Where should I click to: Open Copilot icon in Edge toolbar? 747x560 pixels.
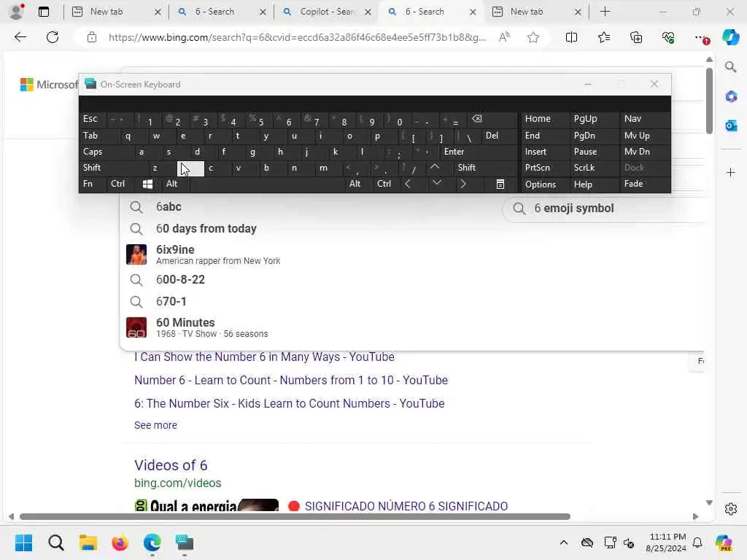pyautogui.click(x=730, y=37)
